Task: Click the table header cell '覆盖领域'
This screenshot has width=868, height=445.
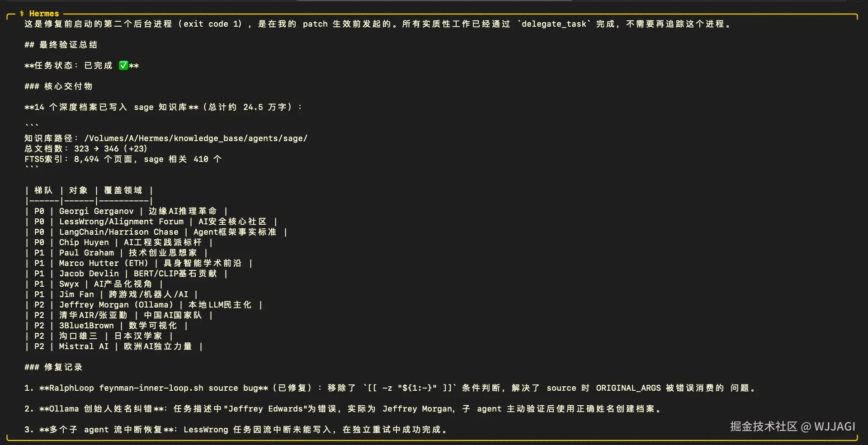Action: click(x=123, y=190)
